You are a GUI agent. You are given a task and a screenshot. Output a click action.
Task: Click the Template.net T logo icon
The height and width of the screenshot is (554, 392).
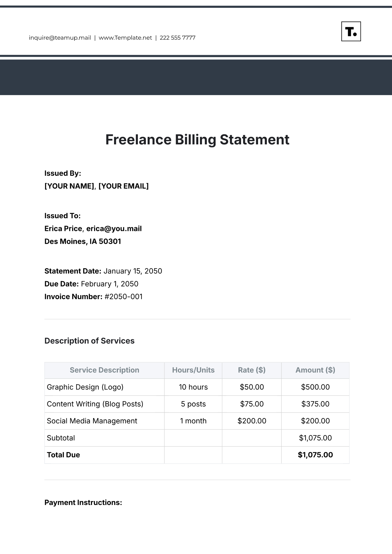[351, 31]
